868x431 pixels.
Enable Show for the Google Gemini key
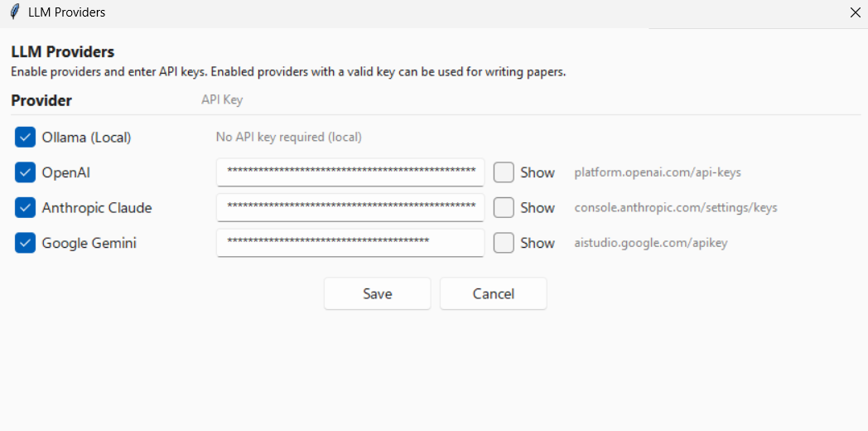[504, 243]
